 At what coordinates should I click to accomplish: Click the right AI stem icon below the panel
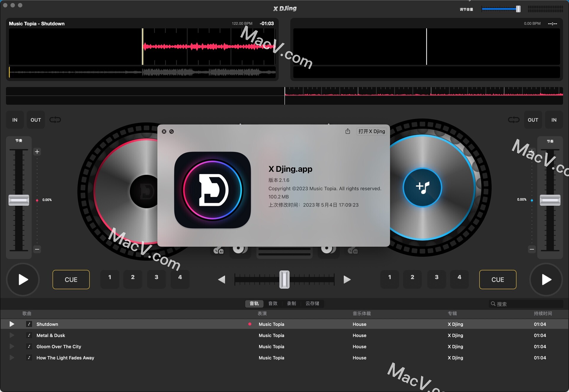pyautogui.click(x=353, y=250)
